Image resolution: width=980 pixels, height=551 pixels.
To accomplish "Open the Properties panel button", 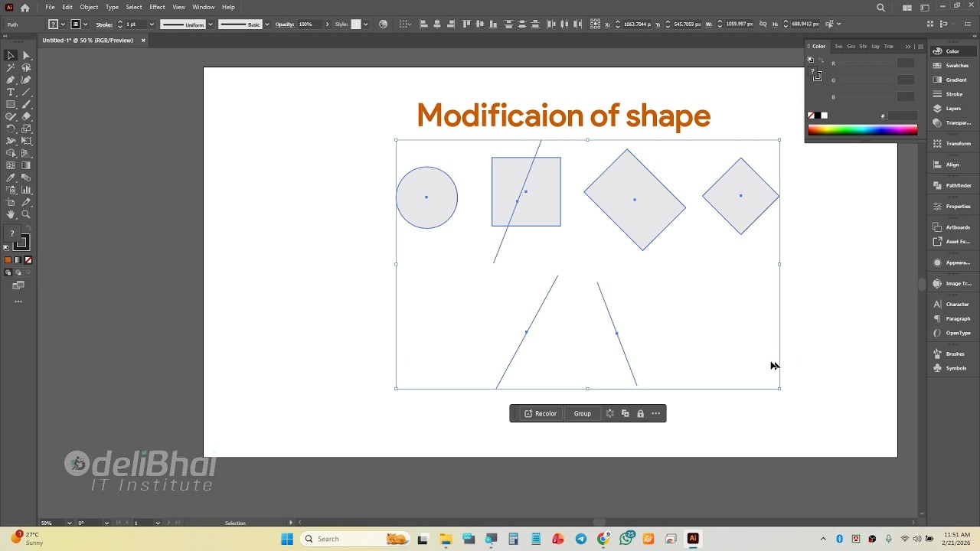I will 952,207.
